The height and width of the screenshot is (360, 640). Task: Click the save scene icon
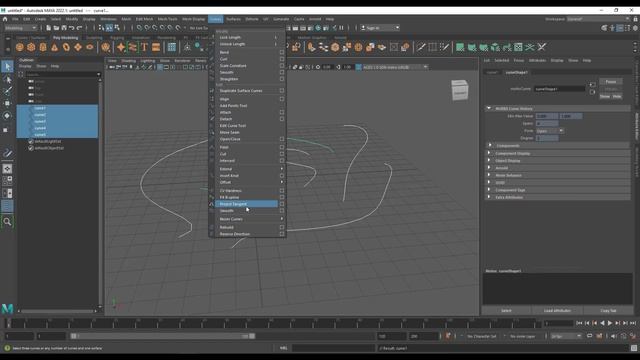(64, 28)
